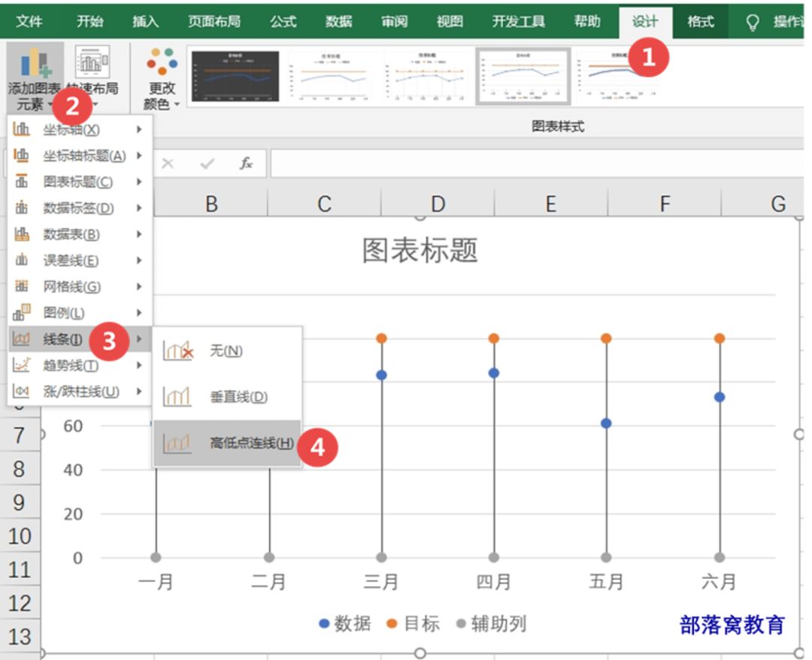The image size is (812, 660).
Task: Select the 格式 chart tools tab
Action: coord(701,21)
